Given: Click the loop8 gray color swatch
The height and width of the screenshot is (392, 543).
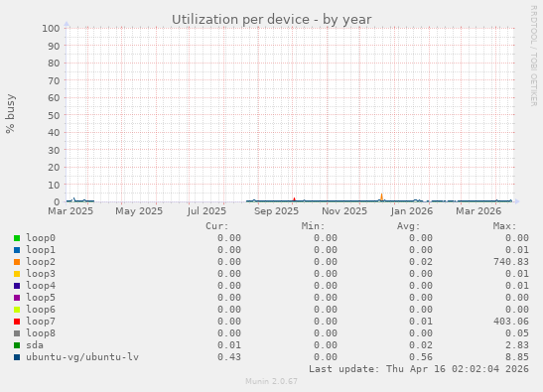Looking at the screenshot, I should (x=17, y=333).
